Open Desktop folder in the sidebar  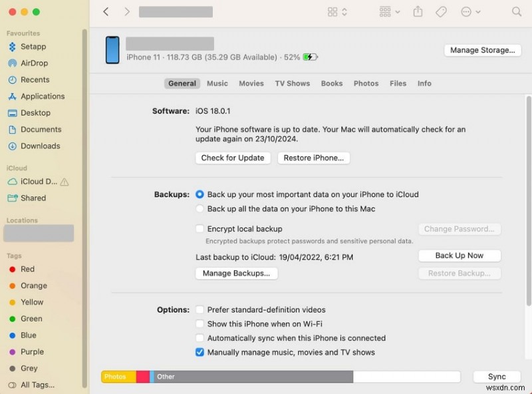click(x=35, y=112)
